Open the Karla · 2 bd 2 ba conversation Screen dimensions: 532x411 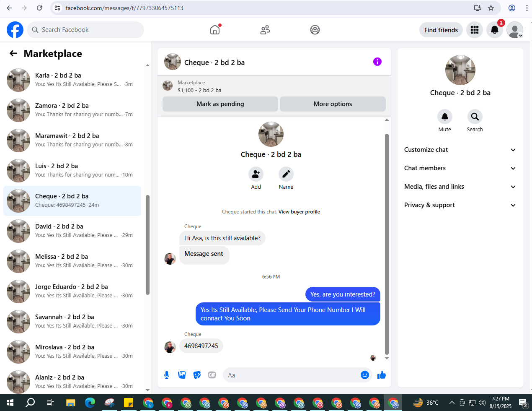[72, 80]
